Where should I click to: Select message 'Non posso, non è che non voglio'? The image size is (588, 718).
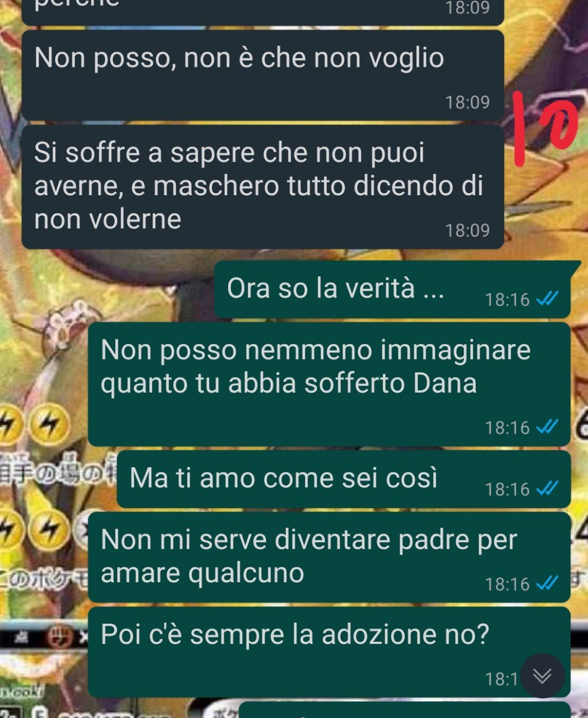[x=262, y=75]
